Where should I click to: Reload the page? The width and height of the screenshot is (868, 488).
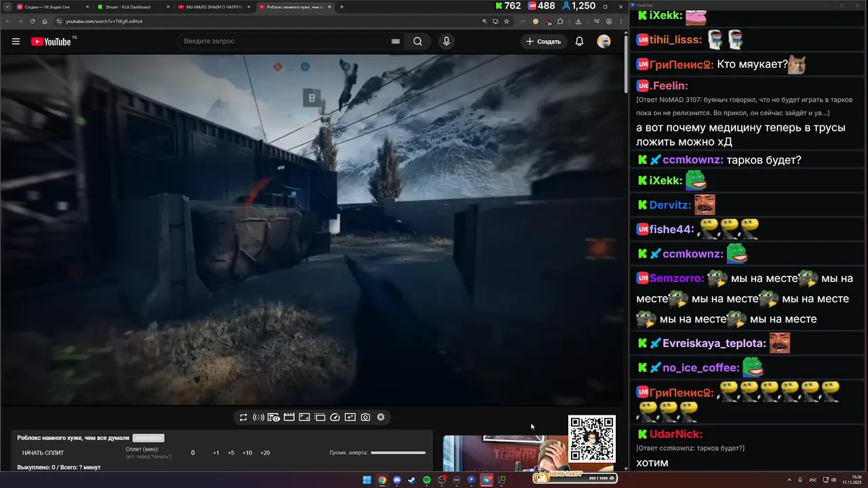point(33,21)
